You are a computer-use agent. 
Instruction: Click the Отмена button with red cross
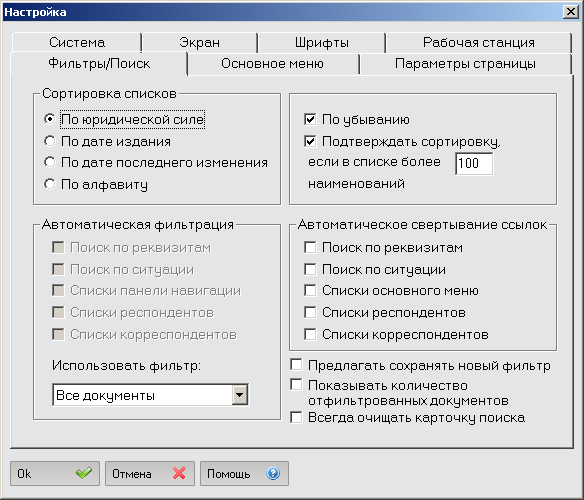coord(150,474)
